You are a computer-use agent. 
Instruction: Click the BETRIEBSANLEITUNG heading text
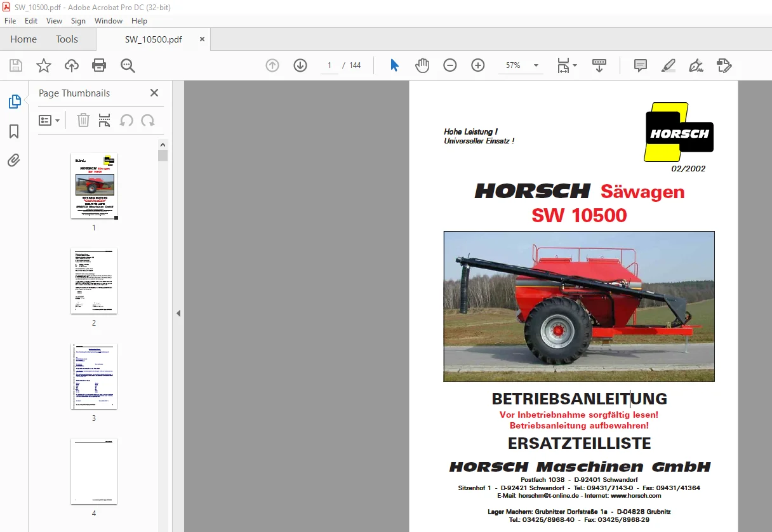tap(579, 399)
